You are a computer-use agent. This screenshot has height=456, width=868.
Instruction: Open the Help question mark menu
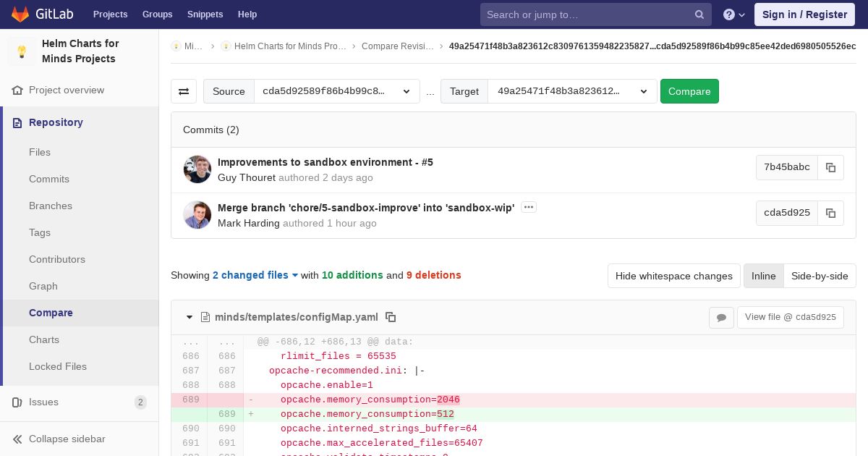tap(734, 14)
